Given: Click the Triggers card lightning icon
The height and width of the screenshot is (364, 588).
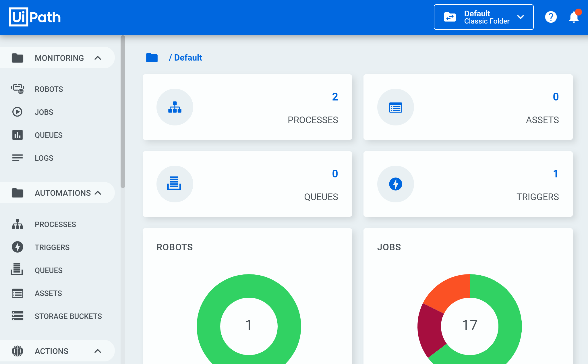Looking at the screenshot, I should click(395, 184).
